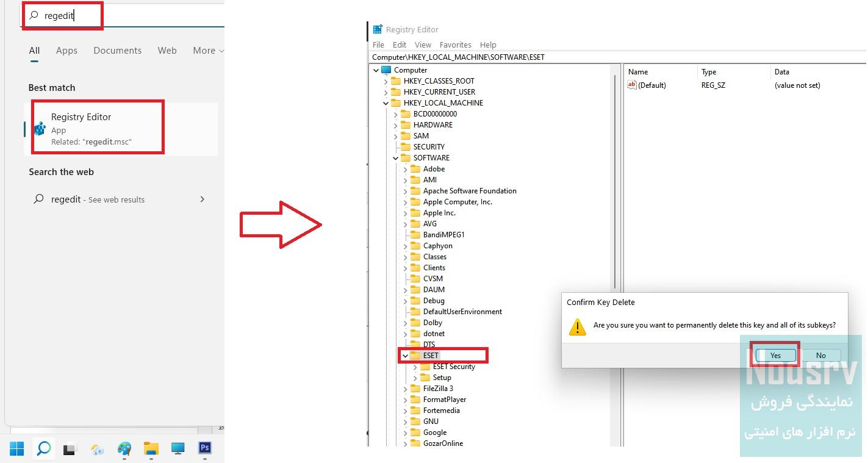Screen dimensions: 868x463
Task: Open the View menu
Action: point(423,45)
